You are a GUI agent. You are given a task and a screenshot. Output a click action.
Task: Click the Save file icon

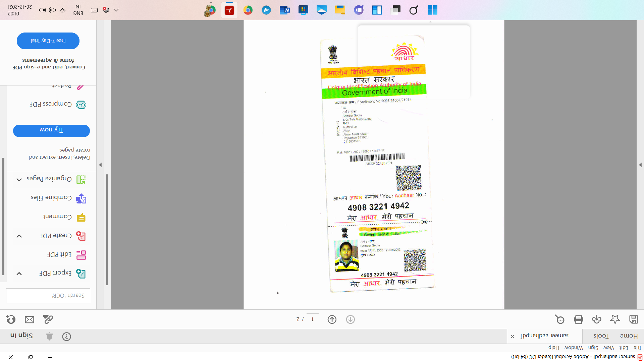[633, 319]
